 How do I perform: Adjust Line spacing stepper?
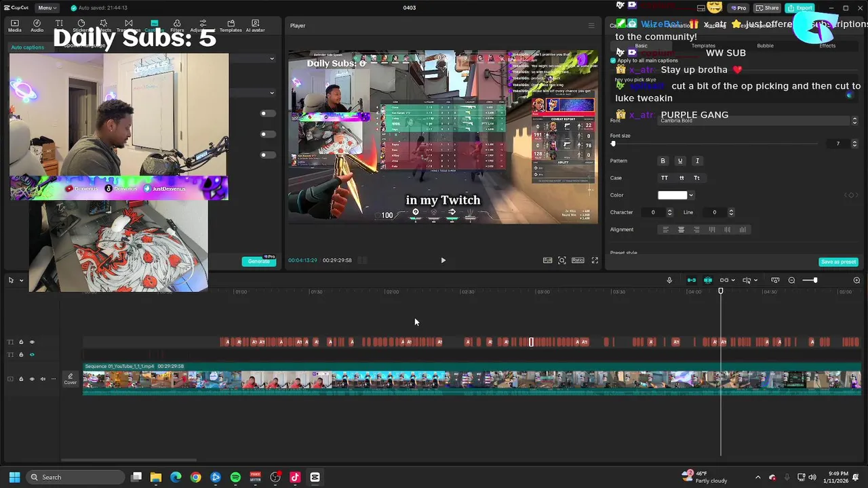730,212
